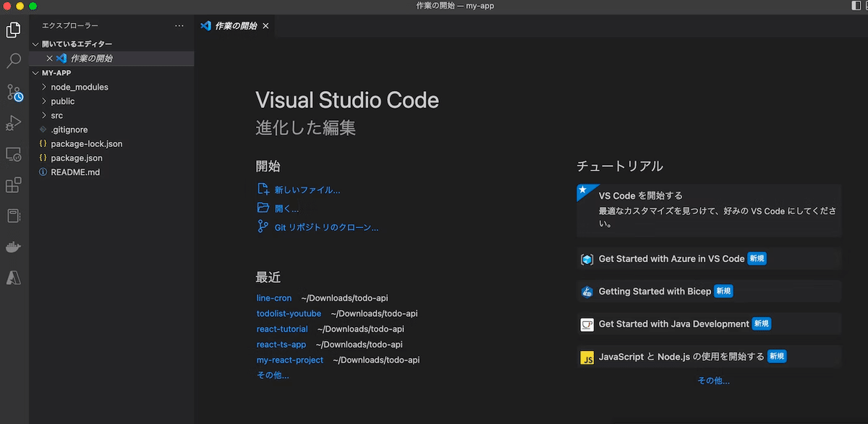Click Git リポジトリのクローン... link
The width and height of the screenshot is (868, 424).
tap(327, 227)
